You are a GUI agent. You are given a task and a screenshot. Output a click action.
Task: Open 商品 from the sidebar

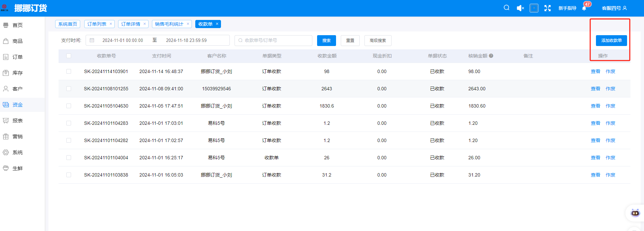coord(17,41)
